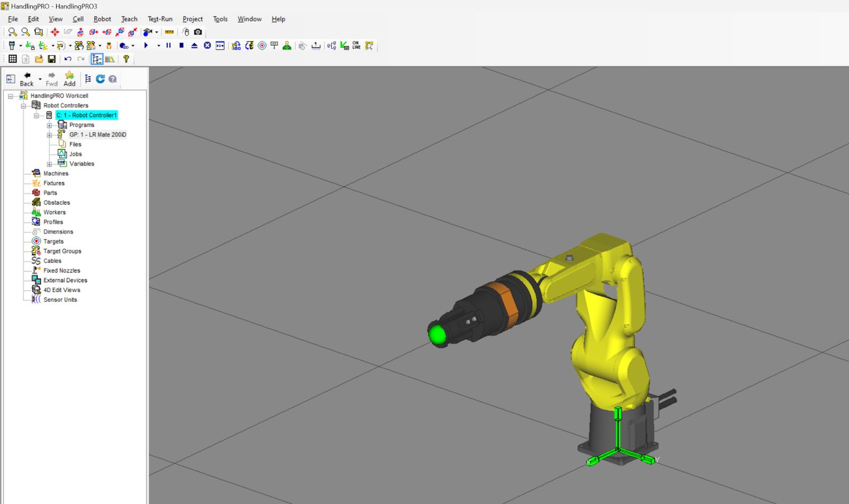
Task: Expand the Variables node
Action: (x=49, y=164)
